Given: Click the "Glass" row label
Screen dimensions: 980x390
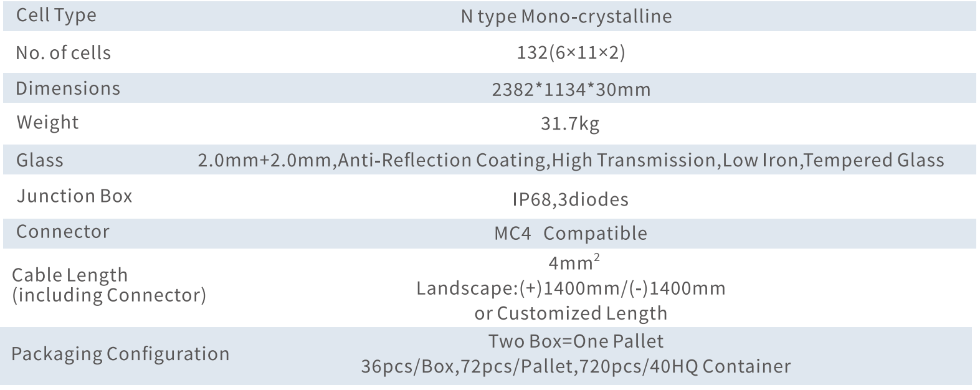Looking at the screenshot, I should [x=40, y=161].
